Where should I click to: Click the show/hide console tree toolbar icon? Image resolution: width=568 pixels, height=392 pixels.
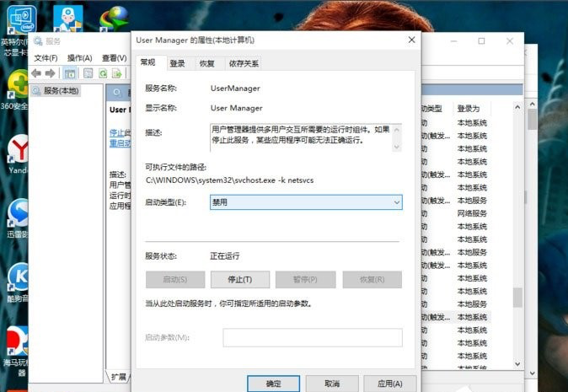coord(72,73)
